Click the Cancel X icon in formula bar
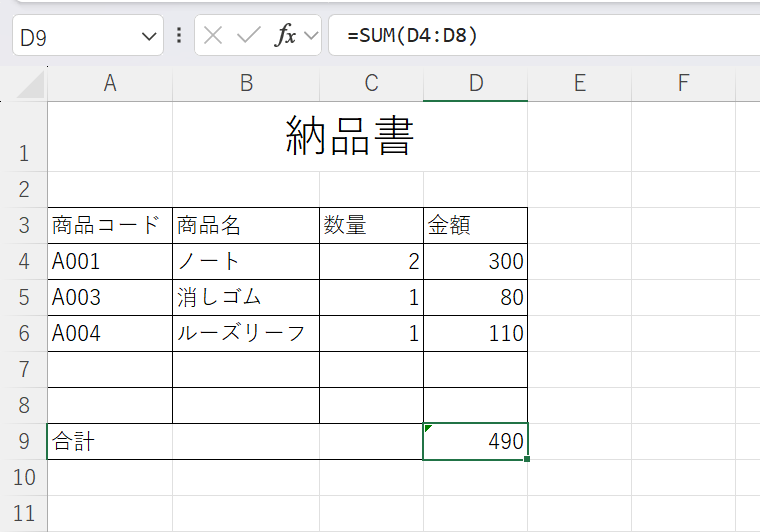Image resolution: width=760 pixels, height=532 pixels. 213,35
